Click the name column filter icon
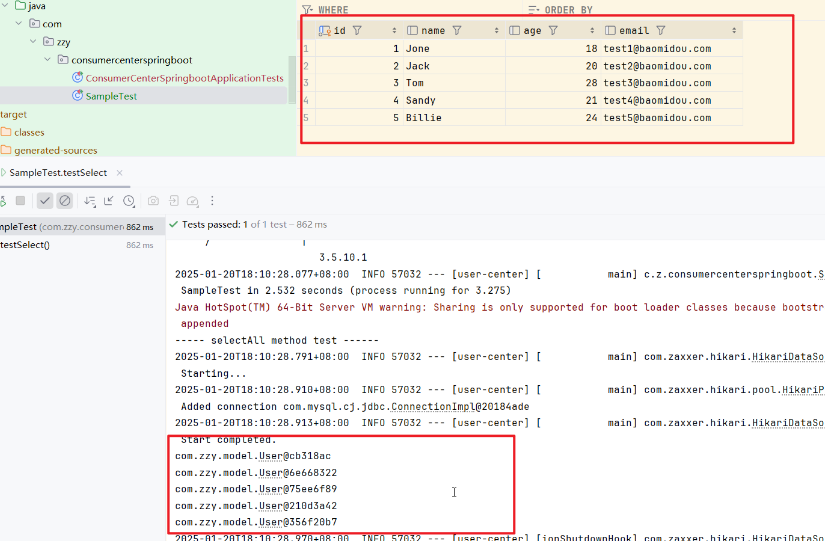This screenshot has width=825, height=547. point(457,31)
